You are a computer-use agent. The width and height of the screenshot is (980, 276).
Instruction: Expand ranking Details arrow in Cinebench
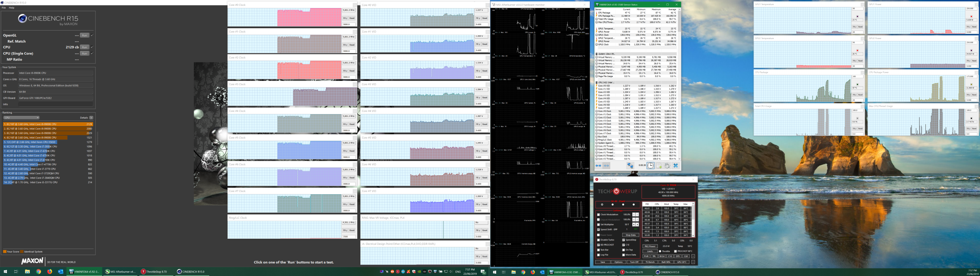pos(91,118)
